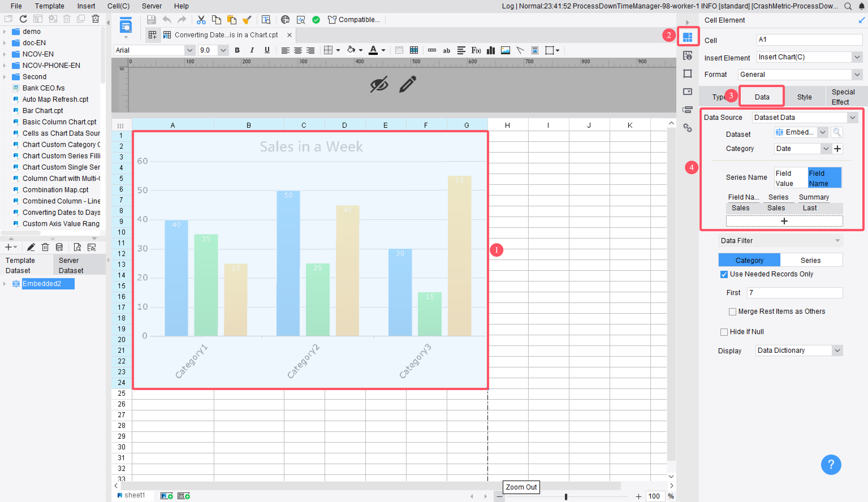Click the blue help question mark button
The image size is (868, 502).
pos(831,465)
